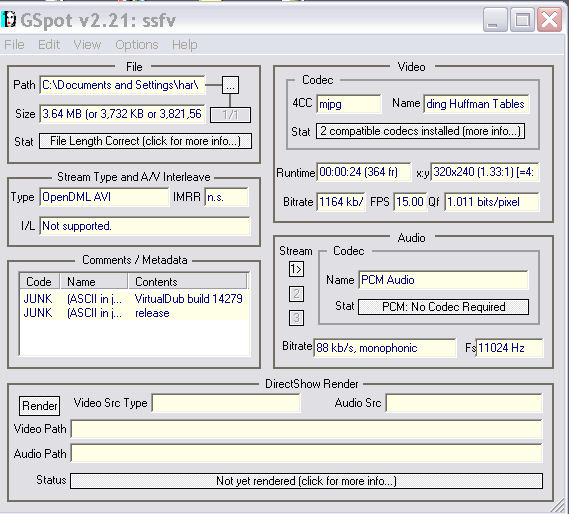This screenshot has width=569, height=514.
Task: Click the 1/1 file counter button
Action: coord(230,115)
